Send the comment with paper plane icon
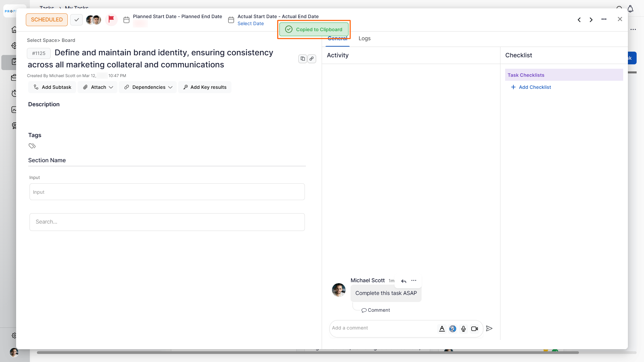 (489, 328)
